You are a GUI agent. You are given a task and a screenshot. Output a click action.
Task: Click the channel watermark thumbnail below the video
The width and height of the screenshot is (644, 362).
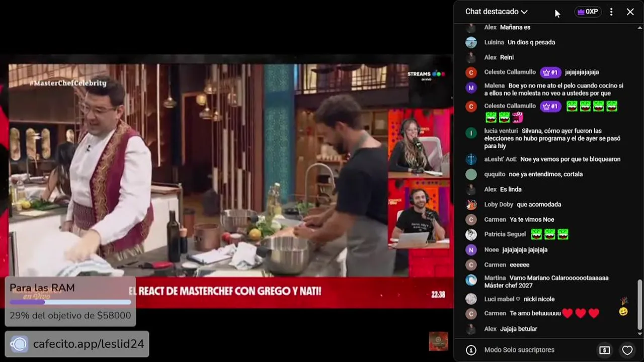coord(438,341)
